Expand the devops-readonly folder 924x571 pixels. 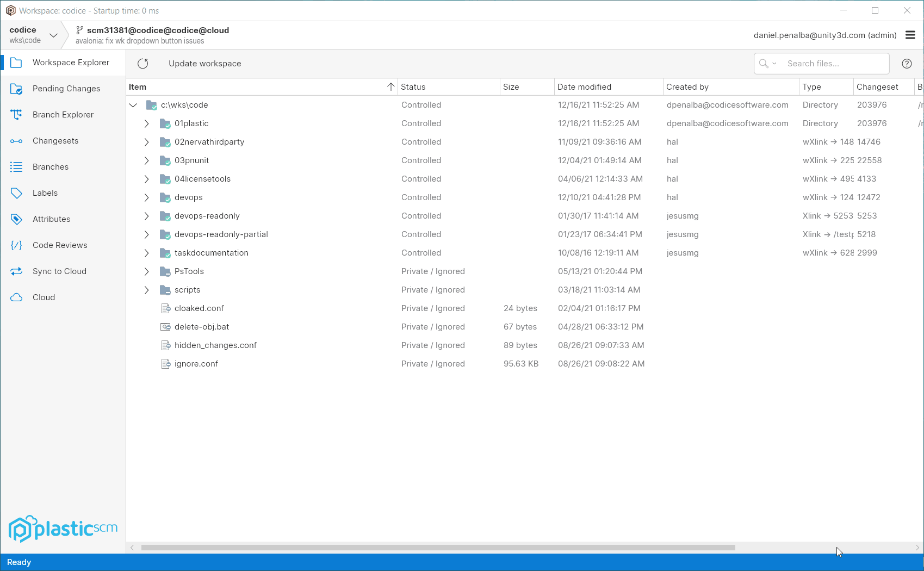[x=146, y=216]
